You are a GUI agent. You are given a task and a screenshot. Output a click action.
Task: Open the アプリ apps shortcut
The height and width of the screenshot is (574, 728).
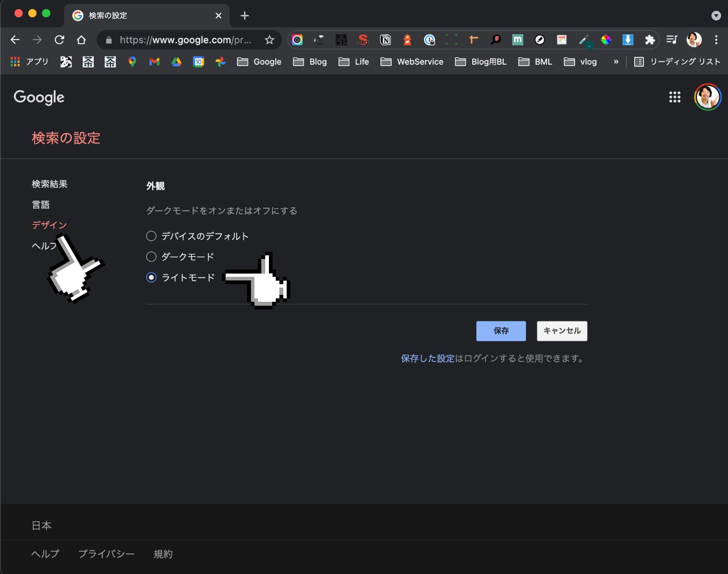(x=29, y=61)
